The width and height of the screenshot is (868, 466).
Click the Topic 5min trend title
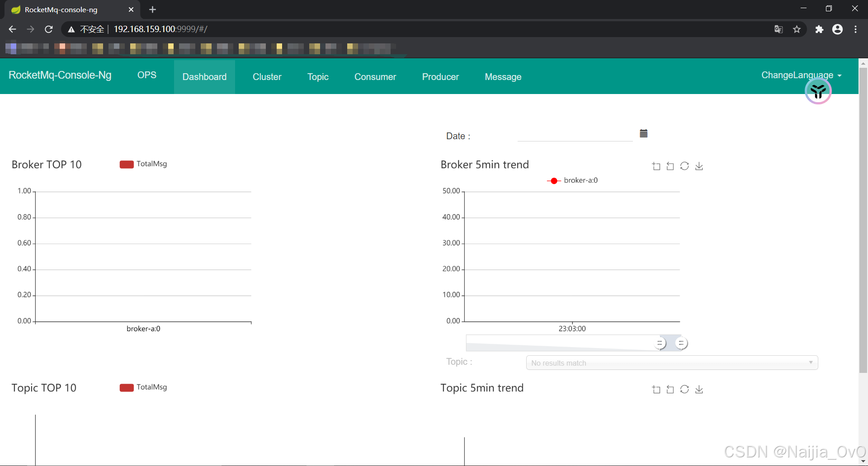pos(482,388)
